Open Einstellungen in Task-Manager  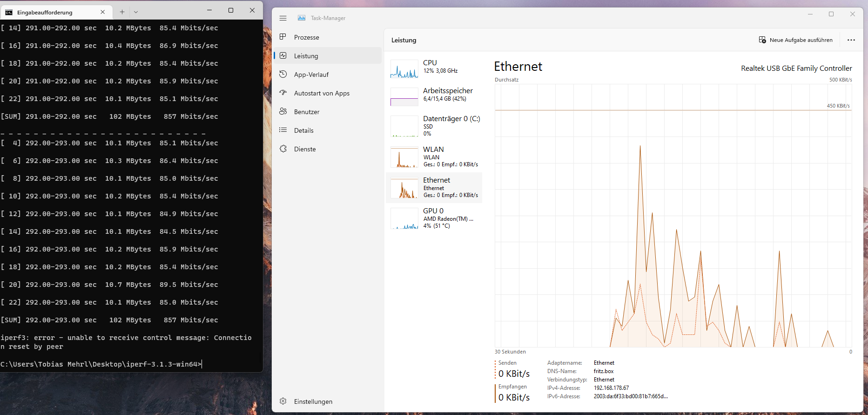click(328, 401)
